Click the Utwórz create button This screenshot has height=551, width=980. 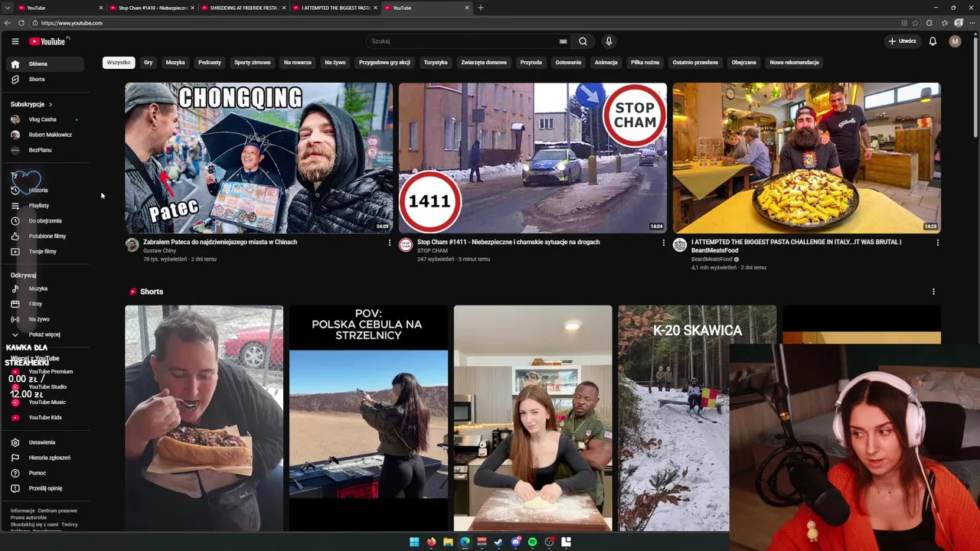(x=902, y=41)
